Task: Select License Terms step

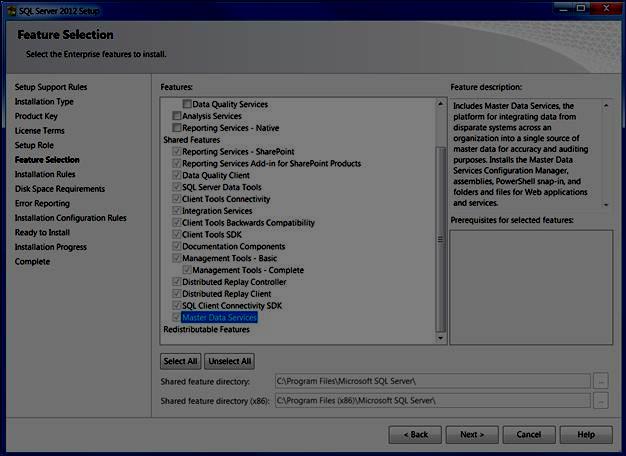Action: click(40, 131)
